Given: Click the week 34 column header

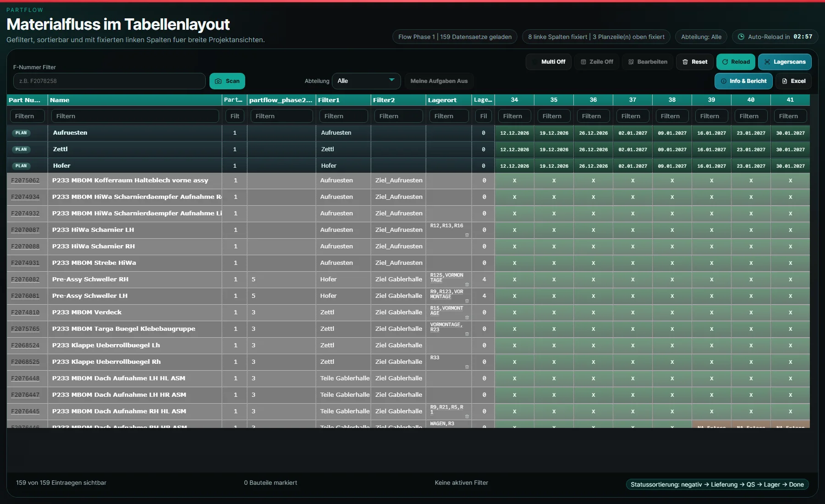Looking at the screenshot, I should coord(515,100).
